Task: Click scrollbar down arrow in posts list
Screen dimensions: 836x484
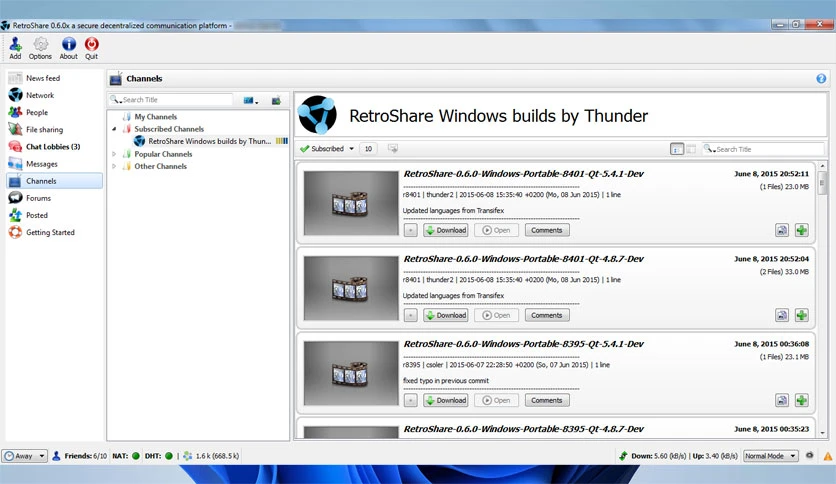Action: [822, 433]
